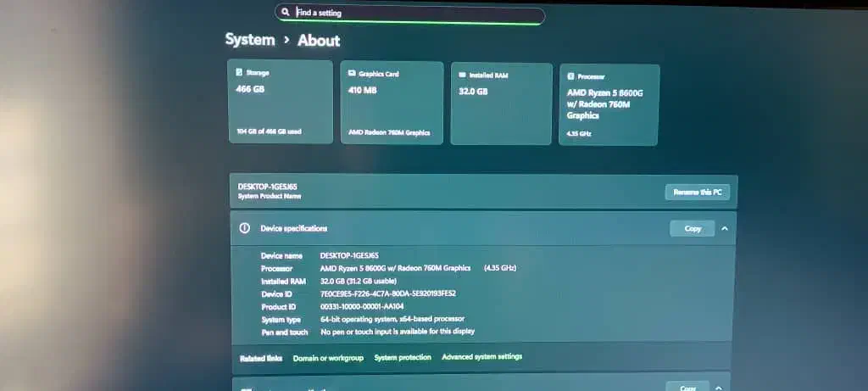Select the Device name value DESKTOP-1GESJ6S
Screen dimensions: 868x391
pos(349,256)
